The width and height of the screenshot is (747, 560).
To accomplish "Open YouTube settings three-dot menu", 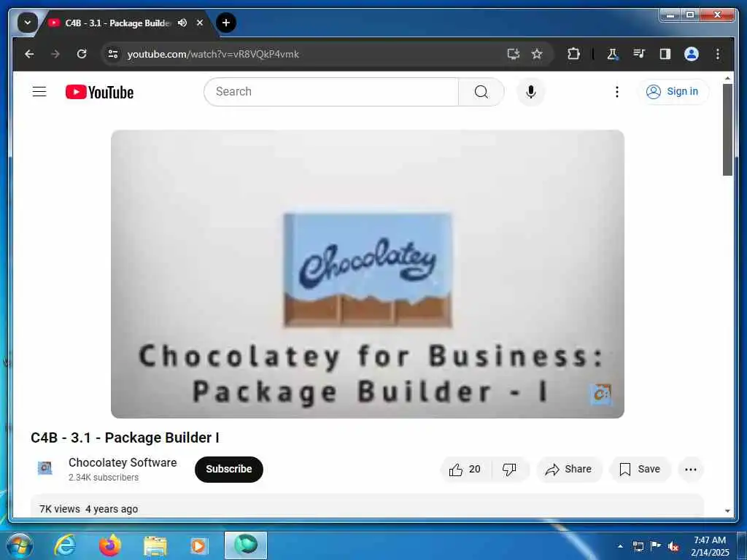I will [617, 91].
